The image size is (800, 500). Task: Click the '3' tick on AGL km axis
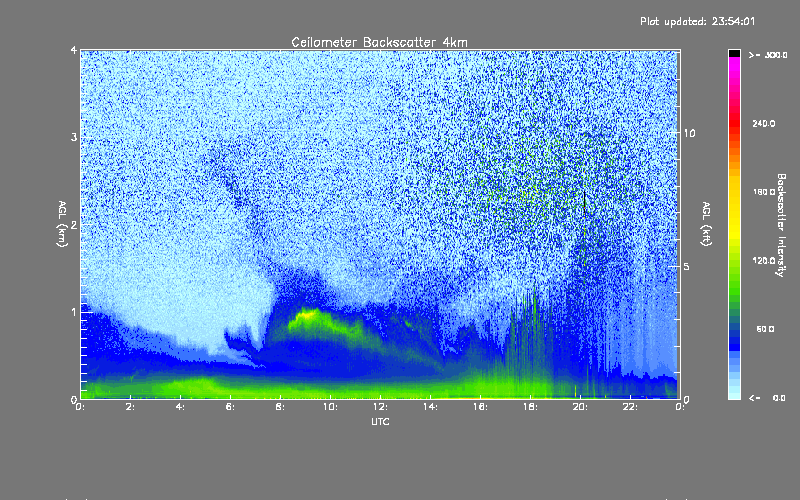click(74, 137)
